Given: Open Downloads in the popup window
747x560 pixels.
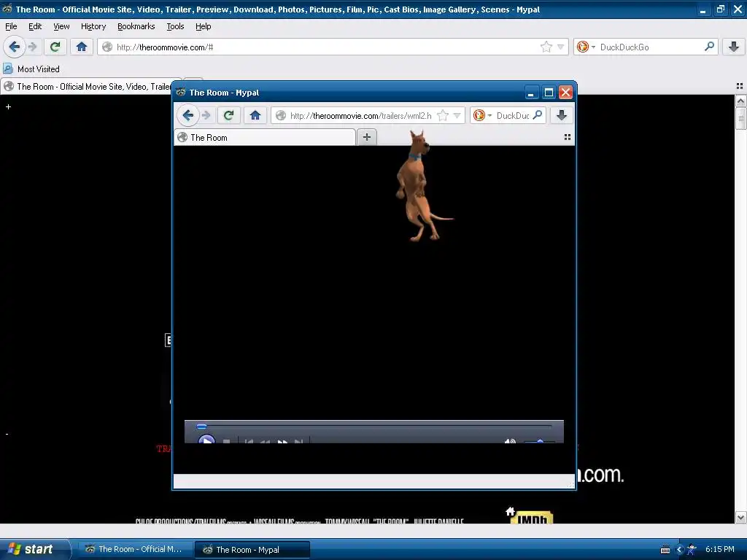Looking at the screenshot, I should (562, 115).
